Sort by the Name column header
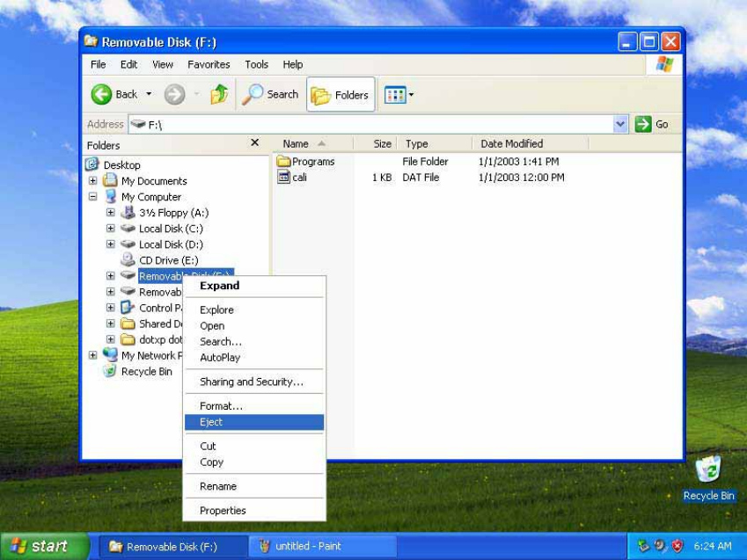 pos(313,144)
